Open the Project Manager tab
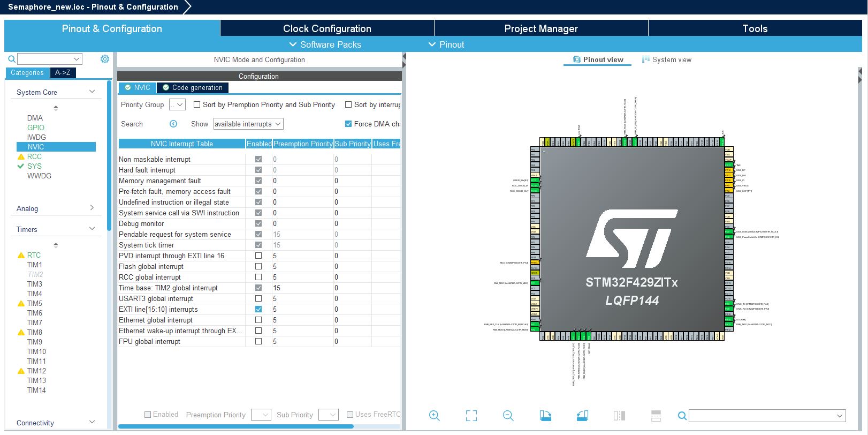Image resolution: width=868 pixels, height=435 pixels. 541,28
